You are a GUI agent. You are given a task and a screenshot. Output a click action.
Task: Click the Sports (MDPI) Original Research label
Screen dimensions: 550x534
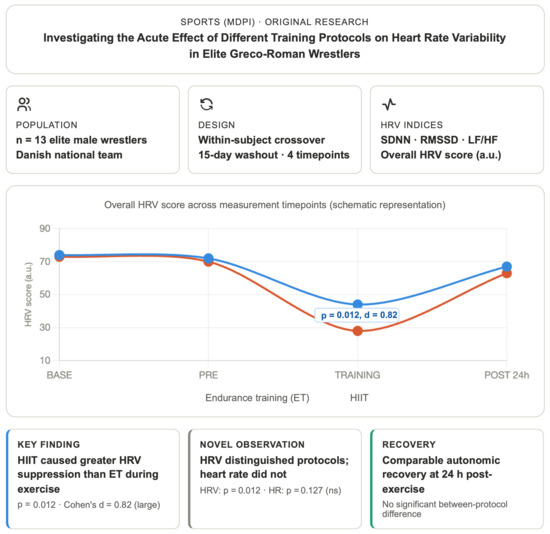pos(275,22)
